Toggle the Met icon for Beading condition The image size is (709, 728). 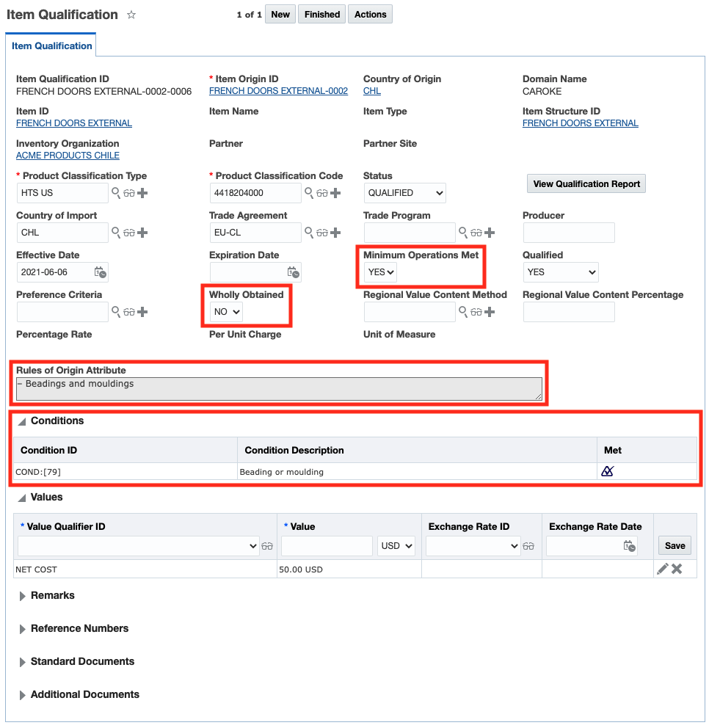pyautogui.click(x=607, y=471)
